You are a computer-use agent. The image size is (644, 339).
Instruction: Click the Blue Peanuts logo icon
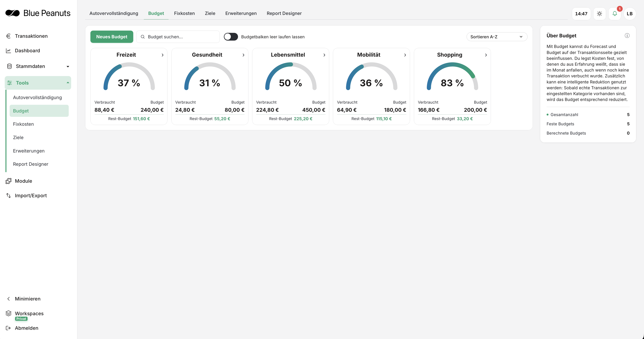(12, 13)
